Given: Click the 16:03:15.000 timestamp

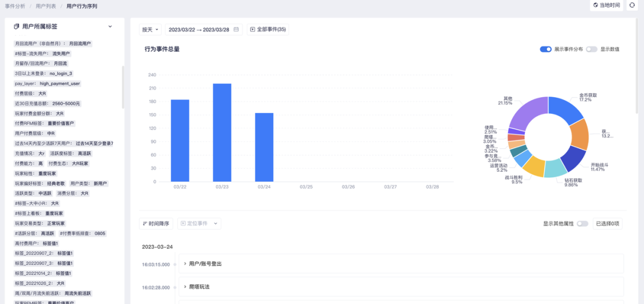Looking at the screenshot, I should tap(156, 265).
